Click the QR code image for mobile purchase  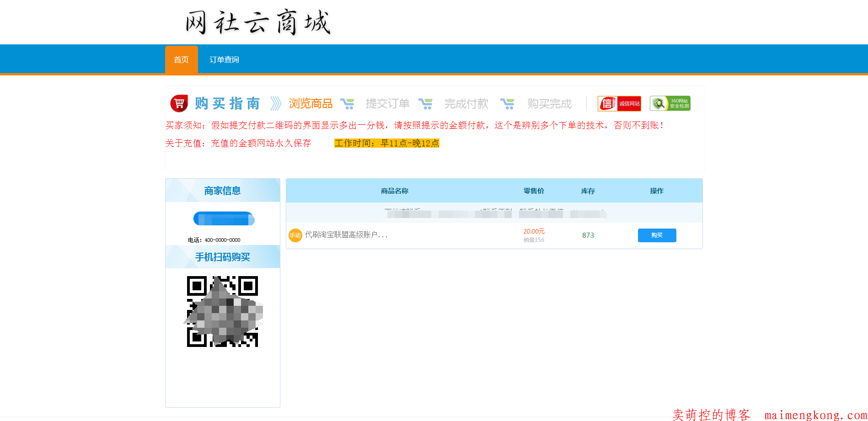223,311
